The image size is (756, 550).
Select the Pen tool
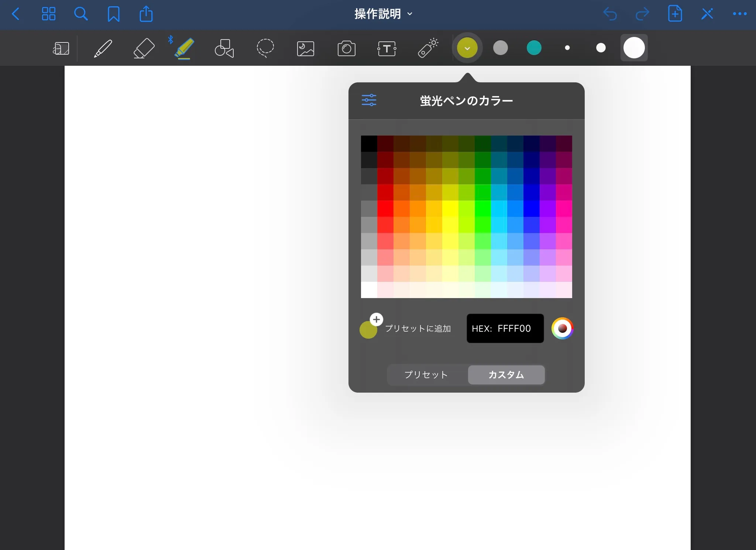click(103, 48)
